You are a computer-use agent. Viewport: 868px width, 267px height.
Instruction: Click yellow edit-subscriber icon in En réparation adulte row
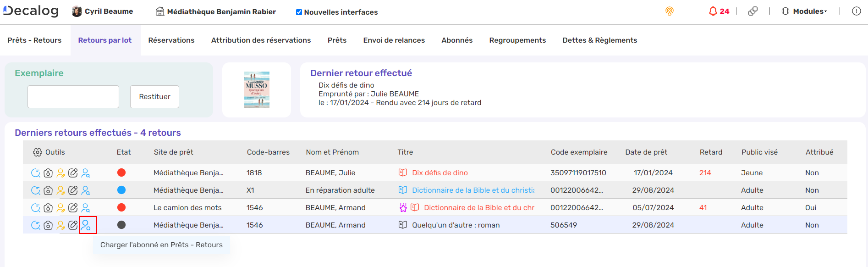tap(60, 190)
